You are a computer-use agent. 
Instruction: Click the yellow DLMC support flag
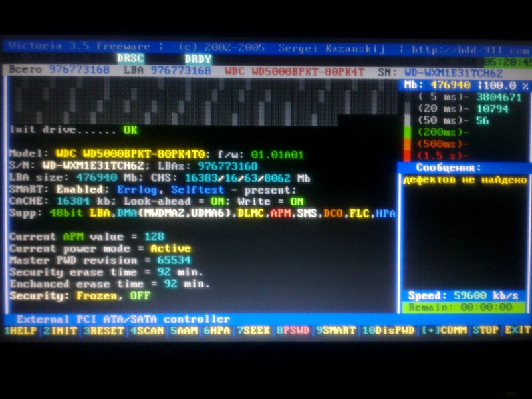coord(251,213)
